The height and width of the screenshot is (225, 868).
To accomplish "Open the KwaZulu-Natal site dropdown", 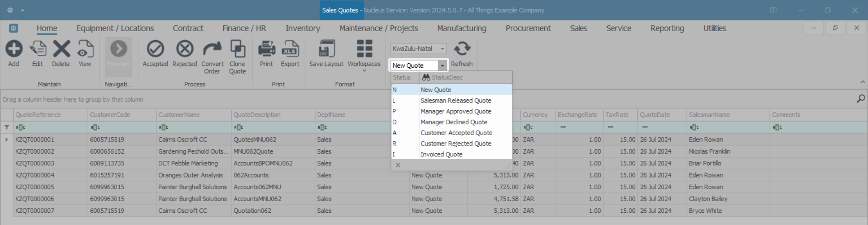I will pyautogui.click(x=443, y=49).
